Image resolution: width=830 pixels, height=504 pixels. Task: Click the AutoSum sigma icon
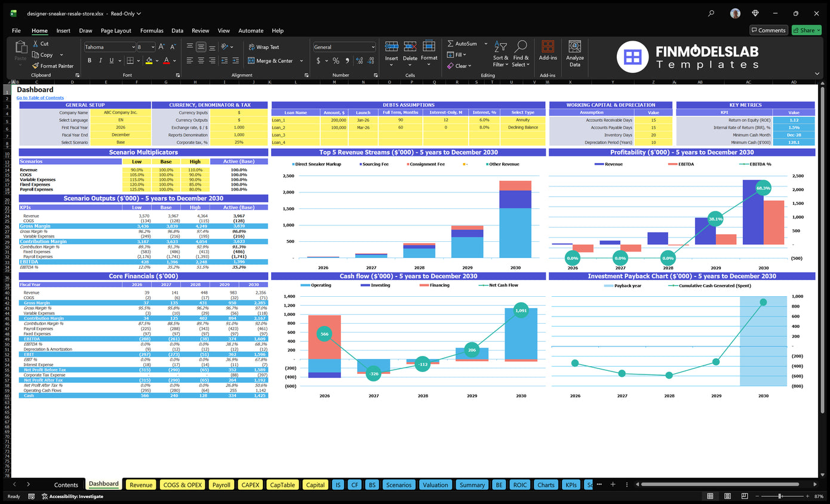pos(450,44)
